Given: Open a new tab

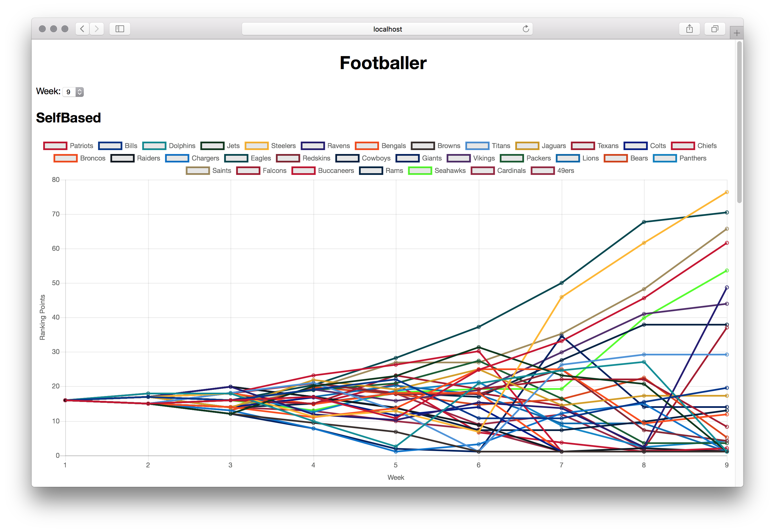Looking at the screenshot, I should point(737,33).
